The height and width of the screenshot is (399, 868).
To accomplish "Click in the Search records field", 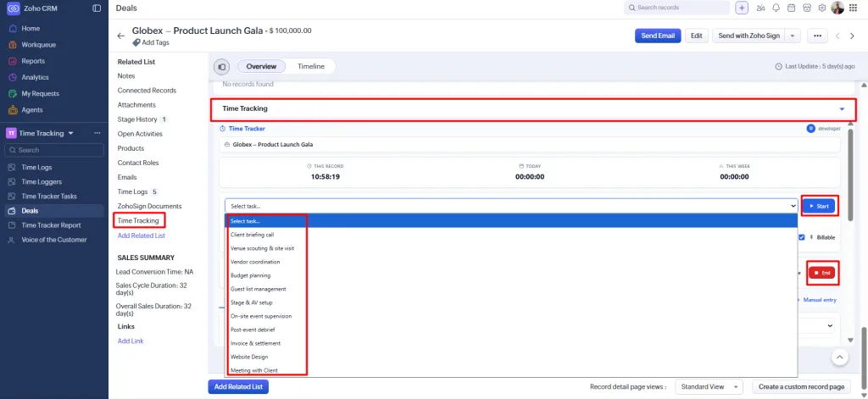I will [676, 8].
